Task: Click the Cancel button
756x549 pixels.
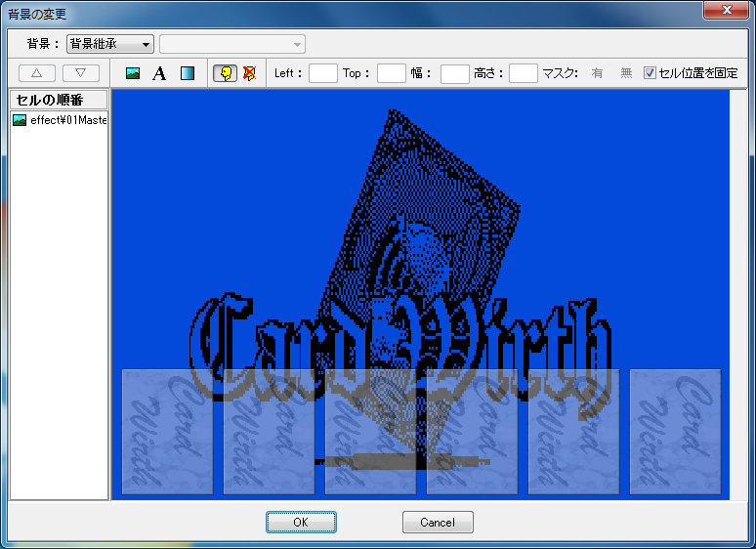Action: point(438,522)
